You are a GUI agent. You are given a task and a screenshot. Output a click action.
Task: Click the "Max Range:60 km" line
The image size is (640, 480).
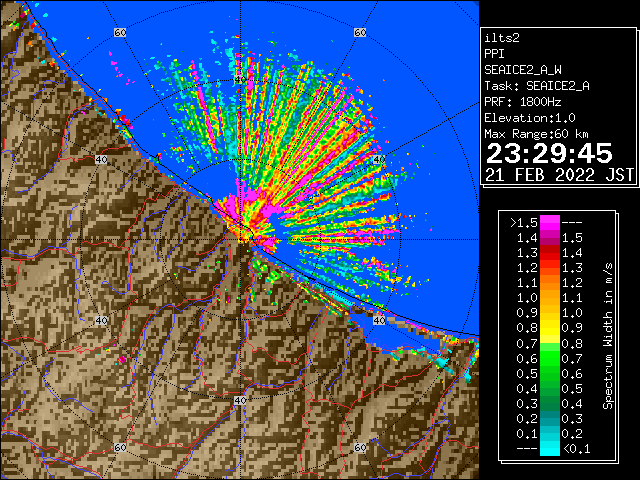[536, 134]
